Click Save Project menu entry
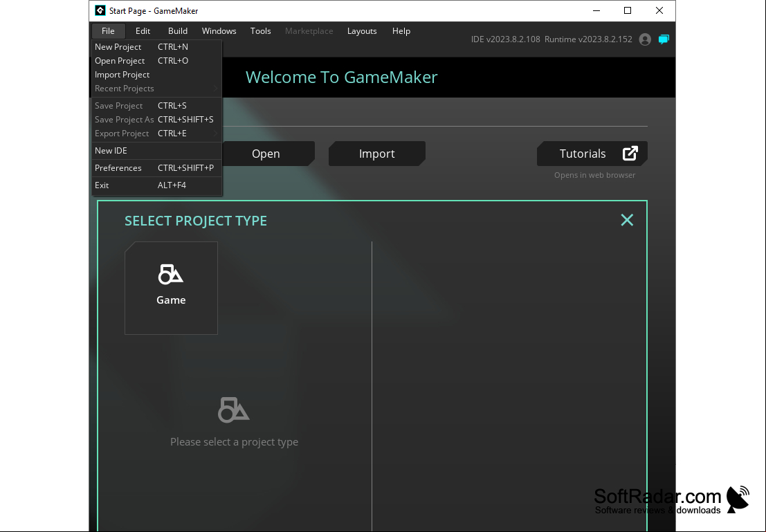This screenshot has width=766, height=532. pos(157,106)
